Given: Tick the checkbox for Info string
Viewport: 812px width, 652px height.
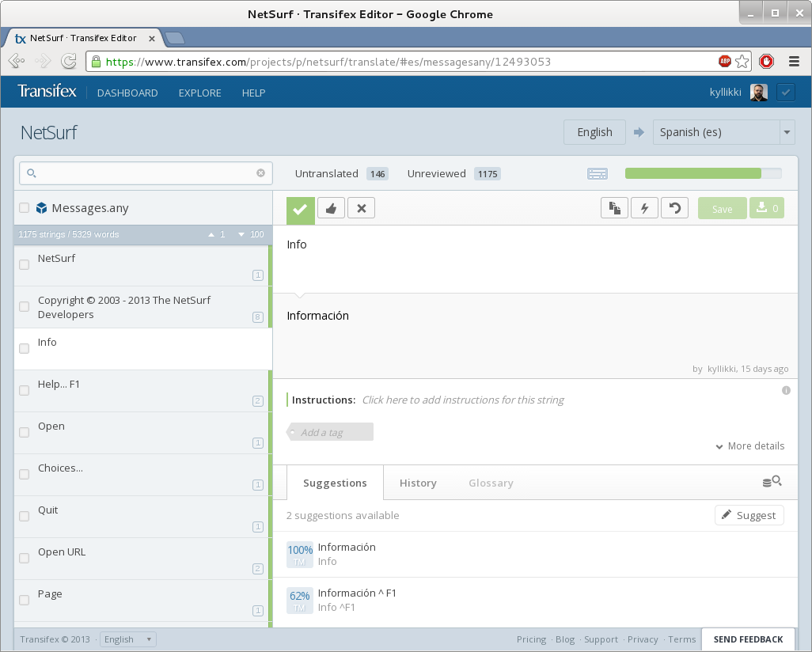Looking at the screenshot, I should (x=24, y=348).
